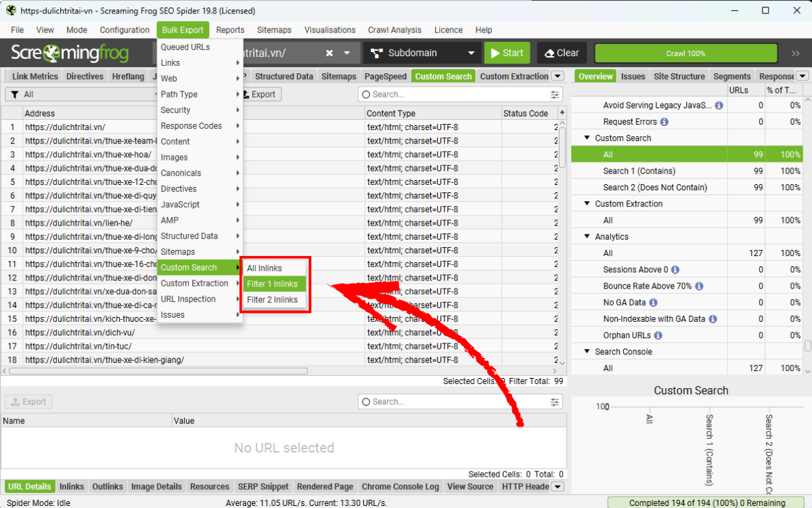This screenshot has height=508, width=812.
Task: Switch to the PageSpeed tab
Action: 386,77
